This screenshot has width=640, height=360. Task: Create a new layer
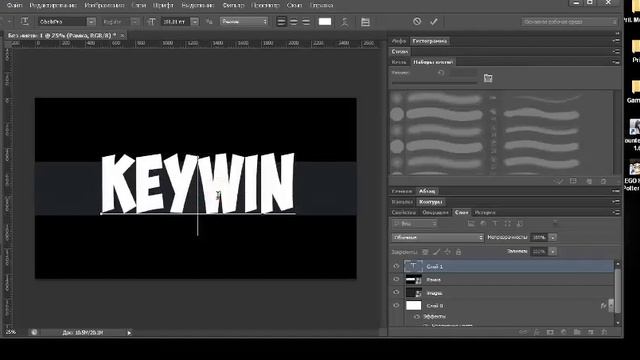click(591, 332)
